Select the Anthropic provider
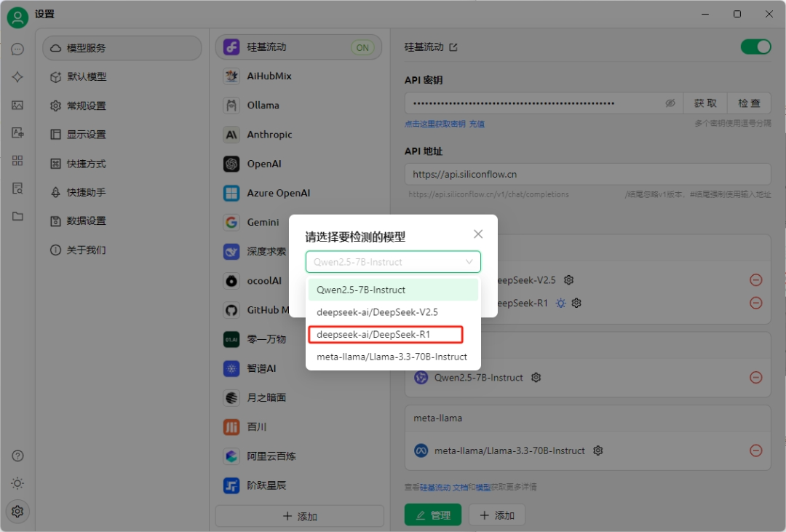This screenshot has width=786, height=532. coord(299,135)
